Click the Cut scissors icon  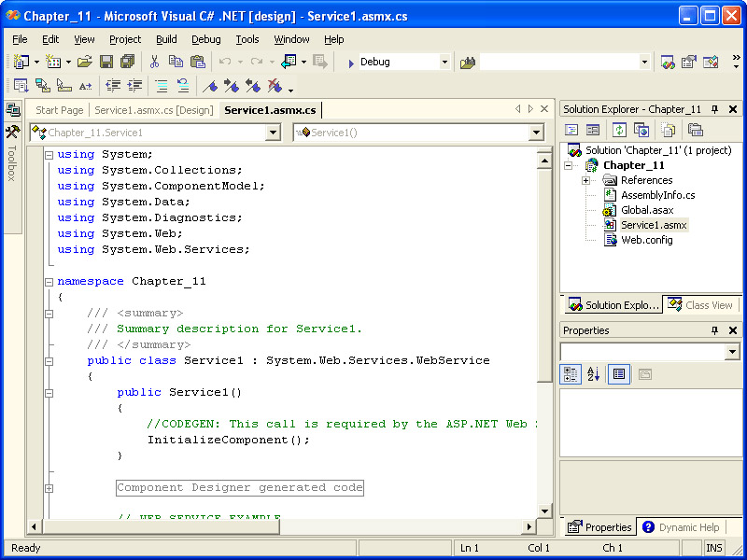[x=154, y=62]
